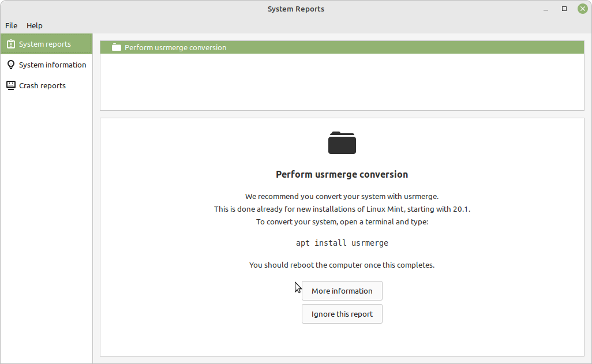Select the Perform usrmerge conversion report row
This screenshot has width=592, height=364.
tap(342, 47)
